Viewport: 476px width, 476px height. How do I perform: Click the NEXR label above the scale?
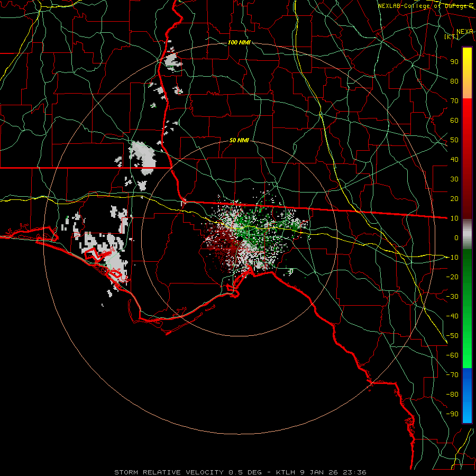click(x=465, y=32)
